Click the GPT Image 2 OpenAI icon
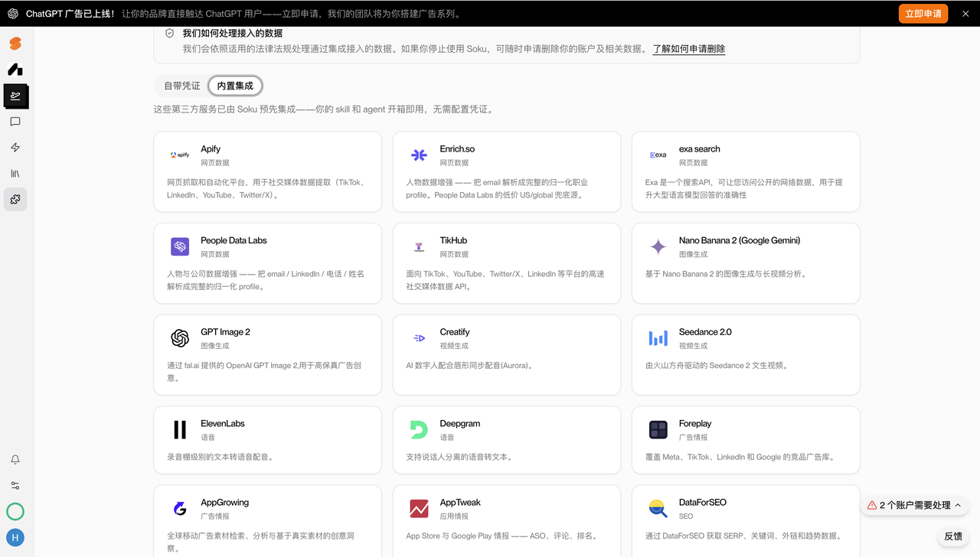 tap(180, 338)
